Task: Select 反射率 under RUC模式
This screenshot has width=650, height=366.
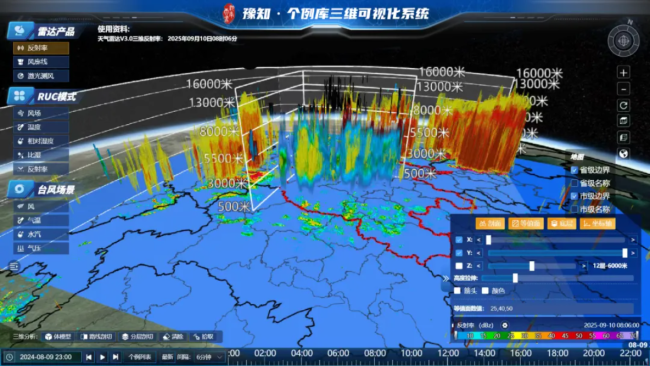Action: tap(41, 169)
